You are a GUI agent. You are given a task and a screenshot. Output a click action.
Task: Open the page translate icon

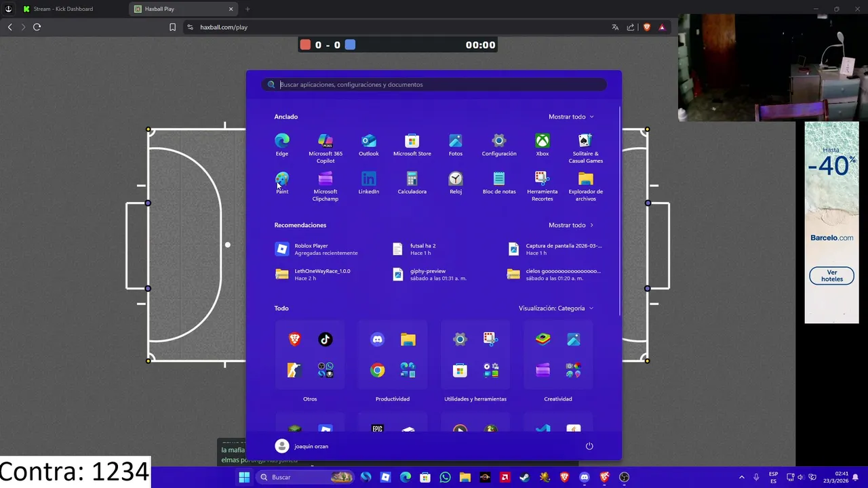coord(615,27)
